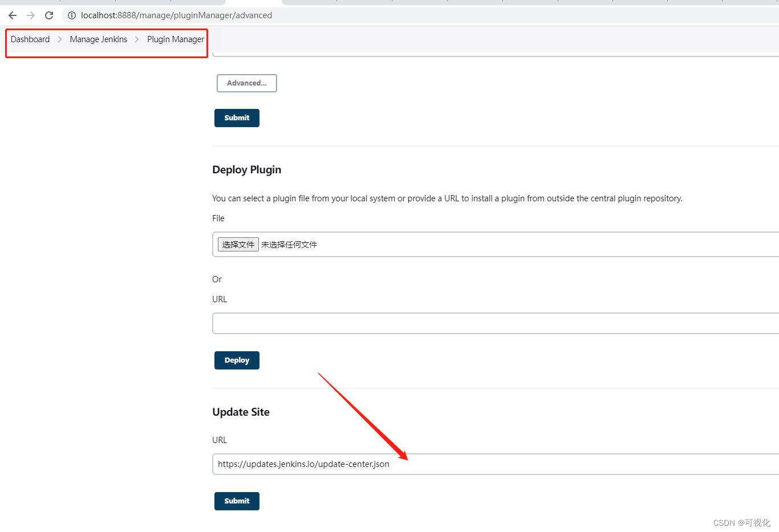Screen dimensions: 779x532
Task: Open Dashboard breadcrumb link
Action: (30, 39)
